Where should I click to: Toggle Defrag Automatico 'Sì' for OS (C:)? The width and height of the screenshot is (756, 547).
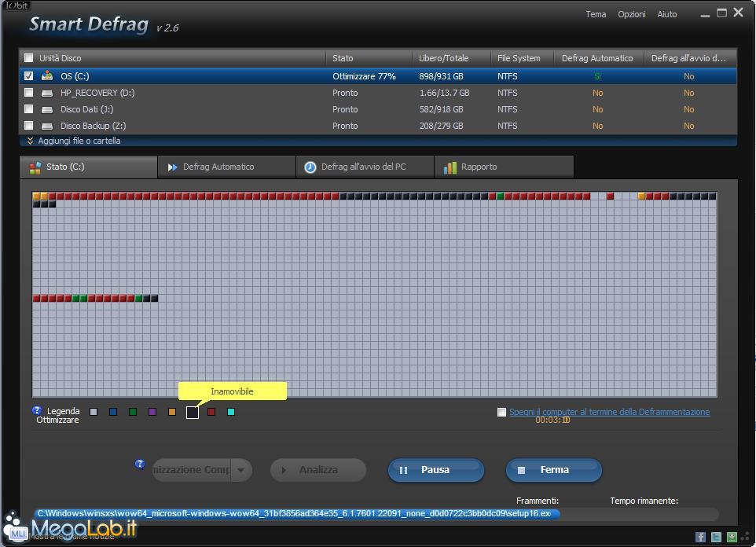pos(597,76)
